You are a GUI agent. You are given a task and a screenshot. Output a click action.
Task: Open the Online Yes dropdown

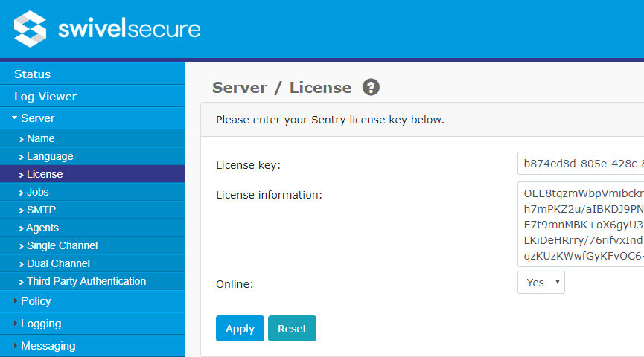541,283
